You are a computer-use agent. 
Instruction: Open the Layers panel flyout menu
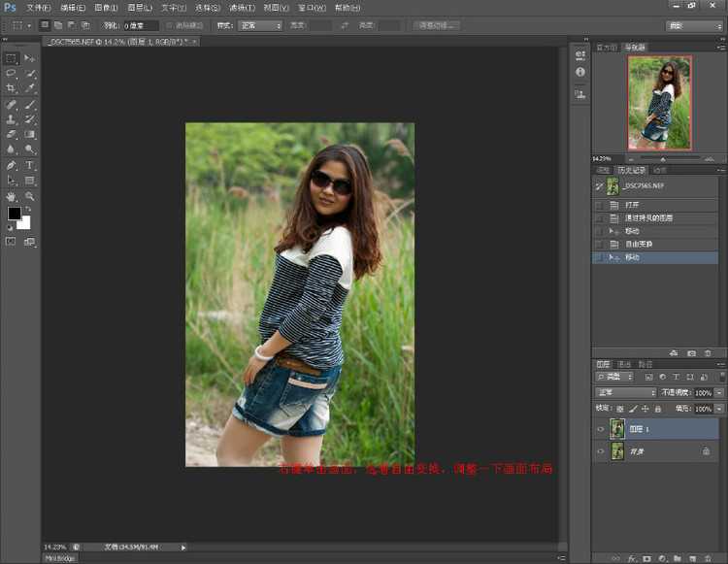(x=720, y=364)
